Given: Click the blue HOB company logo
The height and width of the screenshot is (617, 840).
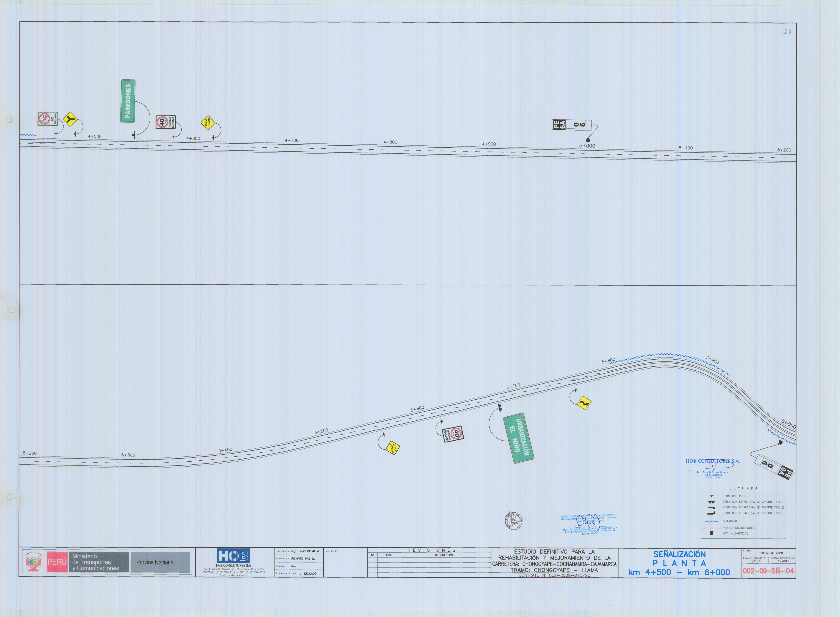Looking at the screenshot, I should (233, 555).
